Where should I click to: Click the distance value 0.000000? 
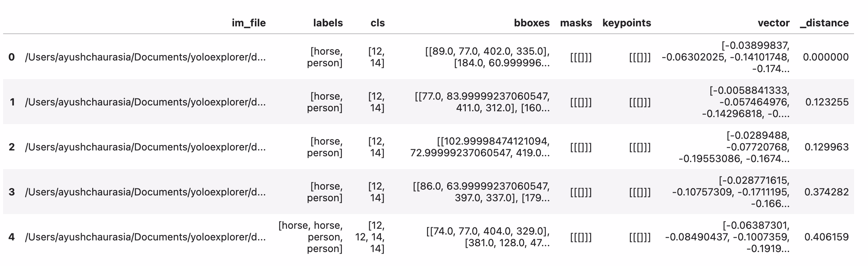(x=826, y=57)
